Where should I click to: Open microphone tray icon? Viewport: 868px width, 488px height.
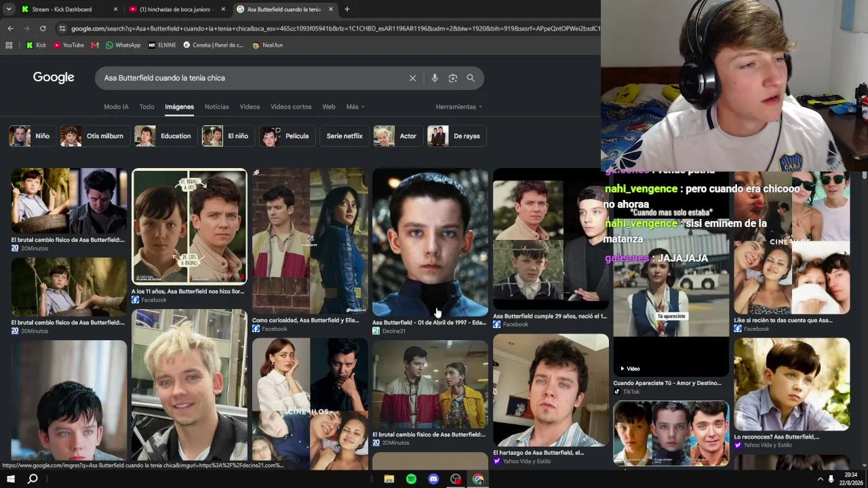[831, 479]
